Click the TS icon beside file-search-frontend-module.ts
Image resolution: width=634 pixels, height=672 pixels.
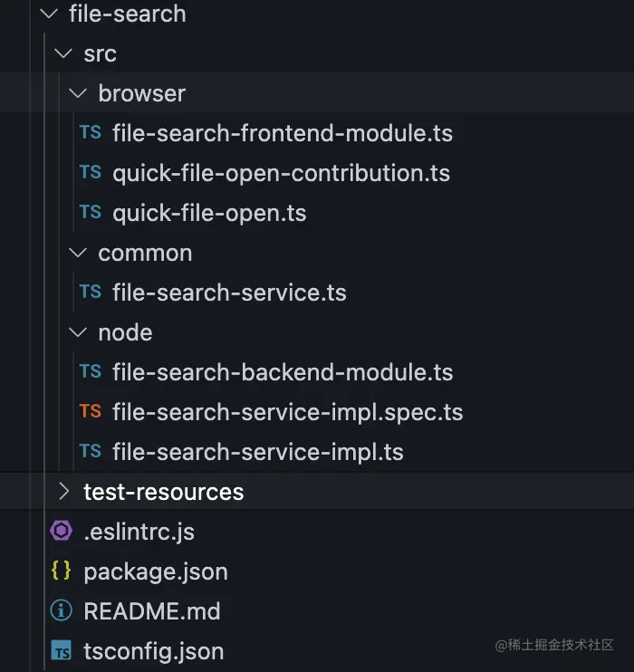tap(91, 133)
